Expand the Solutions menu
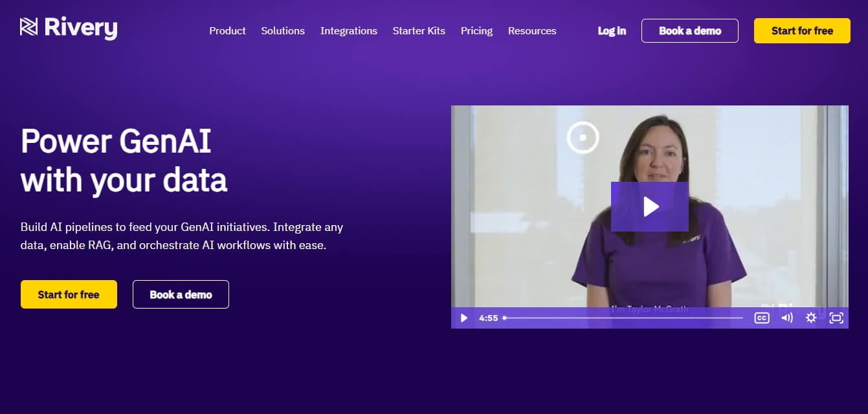Screen dimensions: 868x414 (283, 30)
